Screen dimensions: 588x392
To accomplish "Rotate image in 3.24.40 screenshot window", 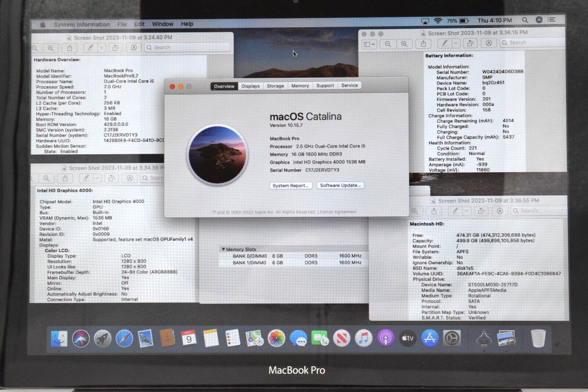I will pyautogui.click(x=115, y=48).
